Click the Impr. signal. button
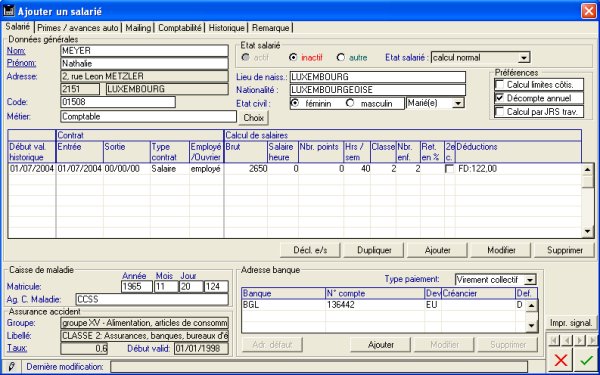Image resolution: width=600 pixels, height=375 pixels. point(571,323)
